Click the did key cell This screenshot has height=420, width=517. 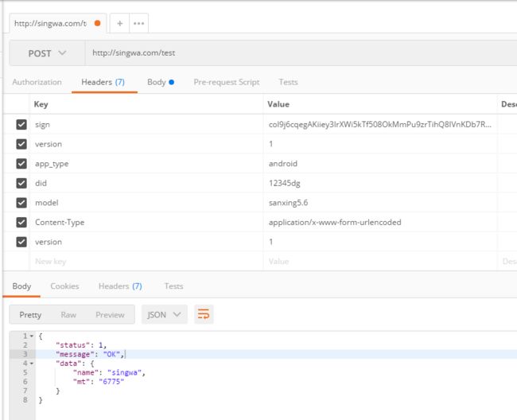point(147,183)
